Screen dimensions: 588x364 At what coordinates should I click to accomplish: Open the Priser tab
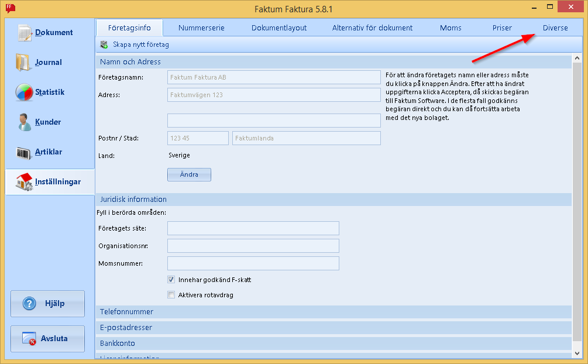[502, 28]
